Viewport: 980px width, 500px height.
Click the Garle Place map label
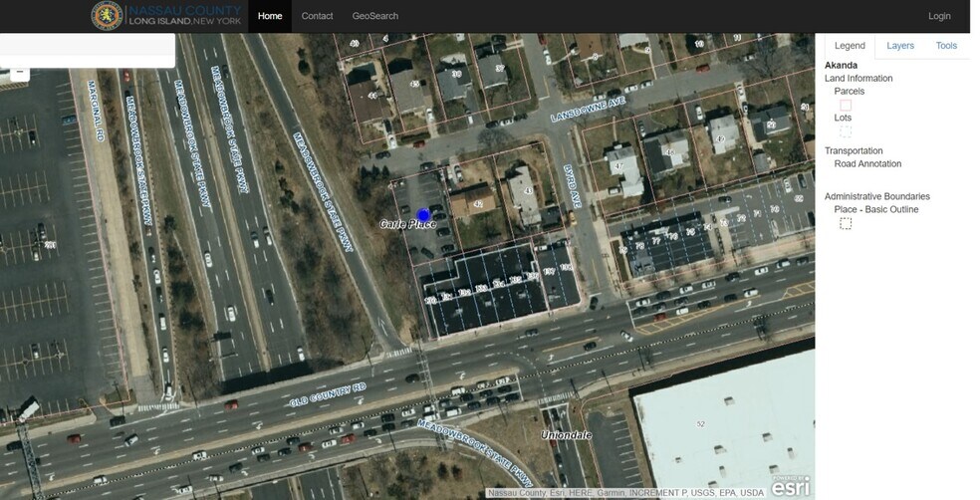(408, 225)
